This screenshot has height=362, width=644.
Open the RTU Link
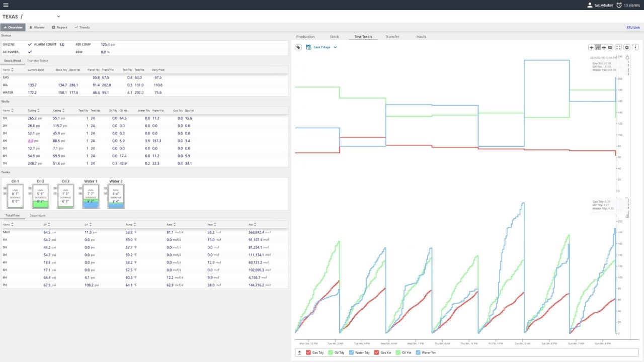pyautogui.click(x=633, y=27)
